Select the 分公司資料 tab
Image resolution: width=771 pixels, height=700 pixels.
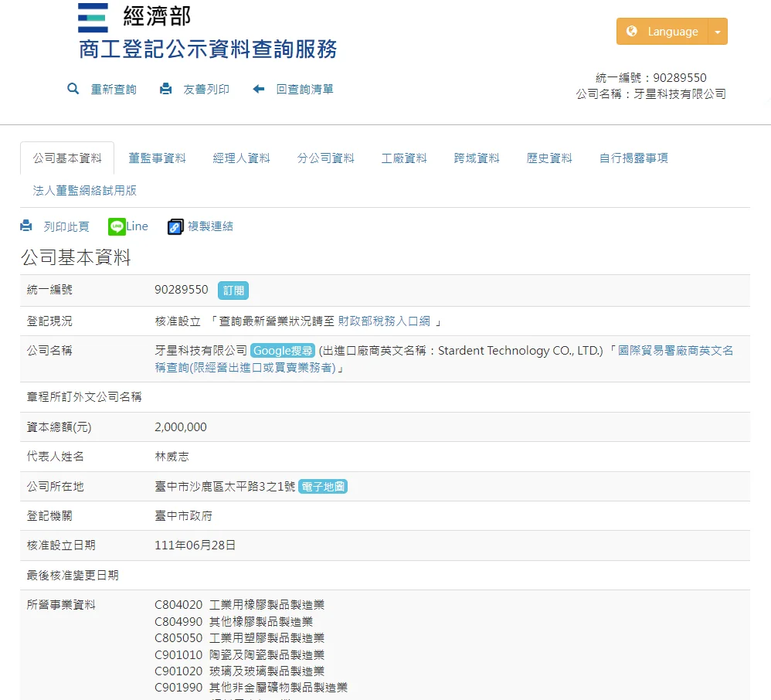[x=326, y=158]
